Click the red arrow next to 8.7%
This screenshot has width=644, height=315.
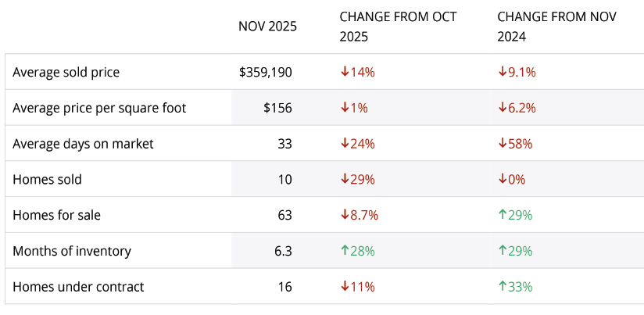coord(344,215)
